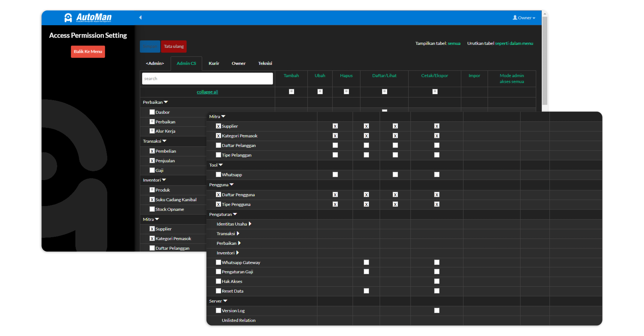
Task: Collapse the Server group
Action: (225, 301)
